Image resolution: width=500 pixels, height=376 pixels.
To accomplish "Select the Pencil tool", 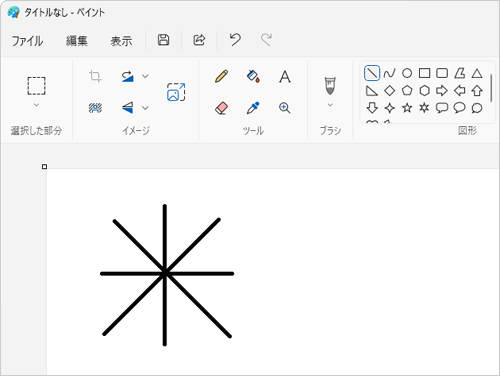I will 222,76.
